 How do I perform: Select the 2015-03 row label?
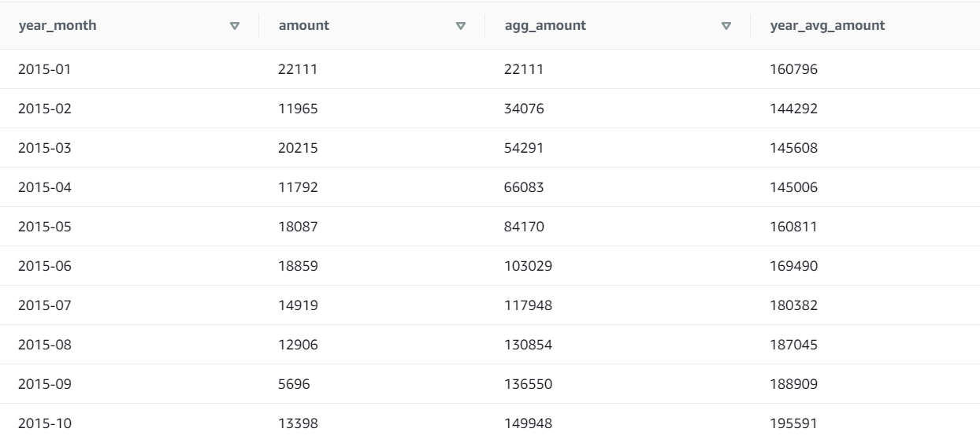(x=45, y=148)
